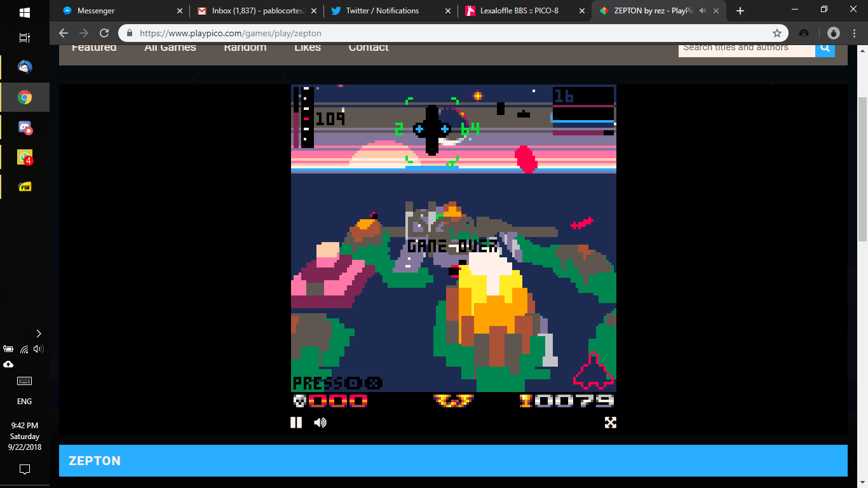The height and width of the screenshot is (488, 868).
Task: Open the Featured menu item
Action: point(94,48)
